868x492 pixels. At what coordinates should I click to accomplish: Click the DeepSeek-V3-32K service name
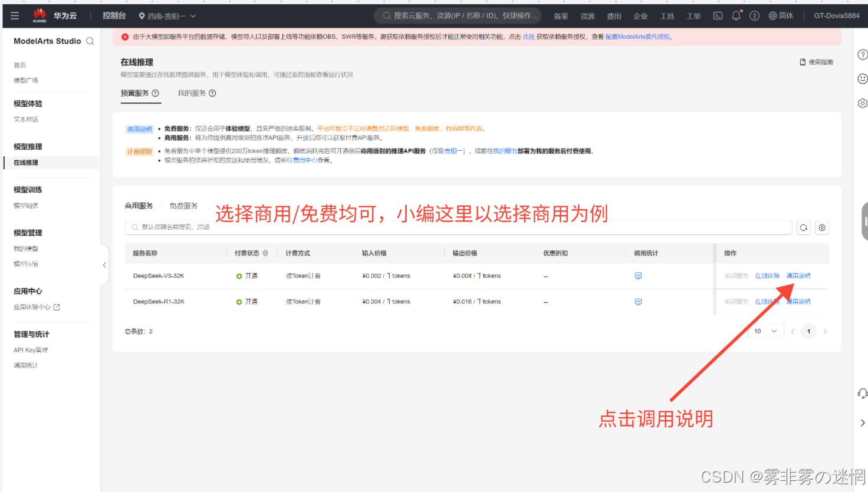coord(159,276)
